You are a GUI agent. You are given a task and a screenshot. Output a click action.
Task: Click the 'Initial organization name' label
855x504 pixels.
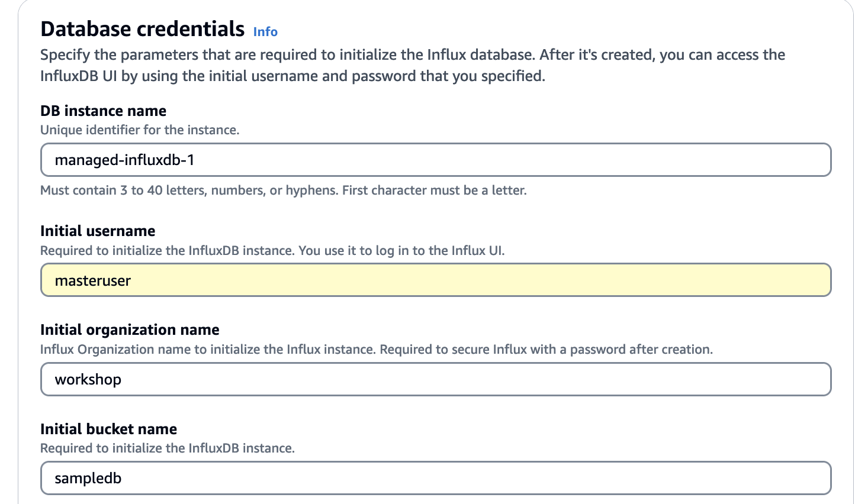point(130,329)
